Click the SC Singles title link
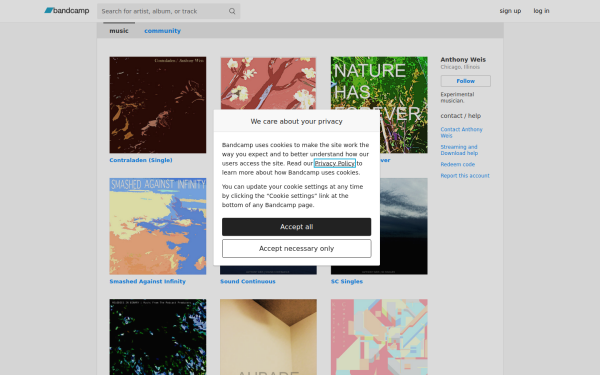Image resolution: width=600 pixels, height=375 pixels. pos(347,281)
